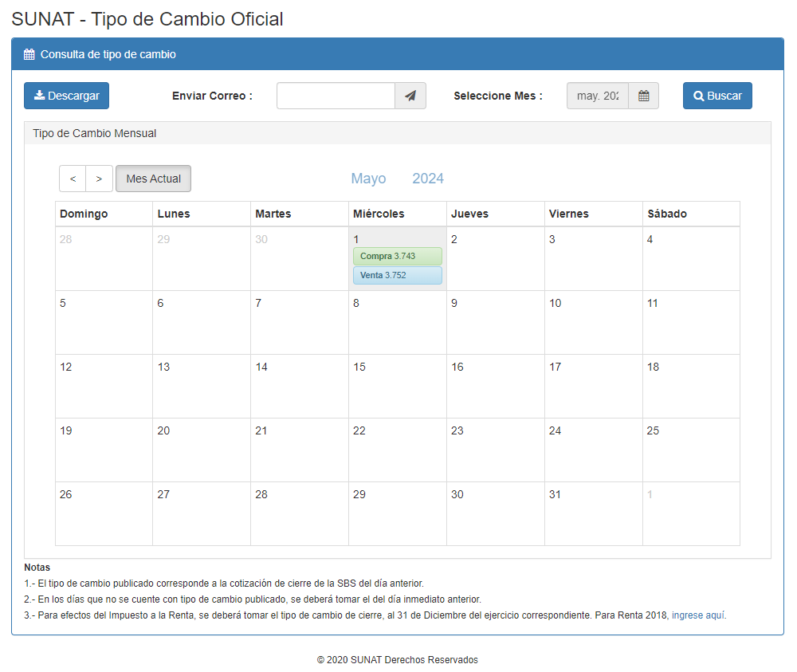This screenshot has width=797, height=672.
Task: Click the calendar icon in panel header
Action: (29, 54)
